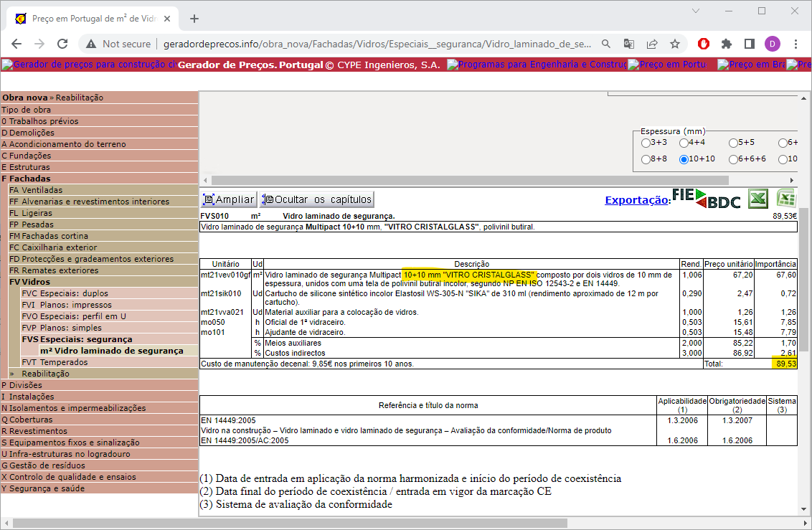The width and height of the screenshot is (812, 530).
Task: Bookmark this page with the star icon
Action: pyautogui.click(x=674, y=44)
